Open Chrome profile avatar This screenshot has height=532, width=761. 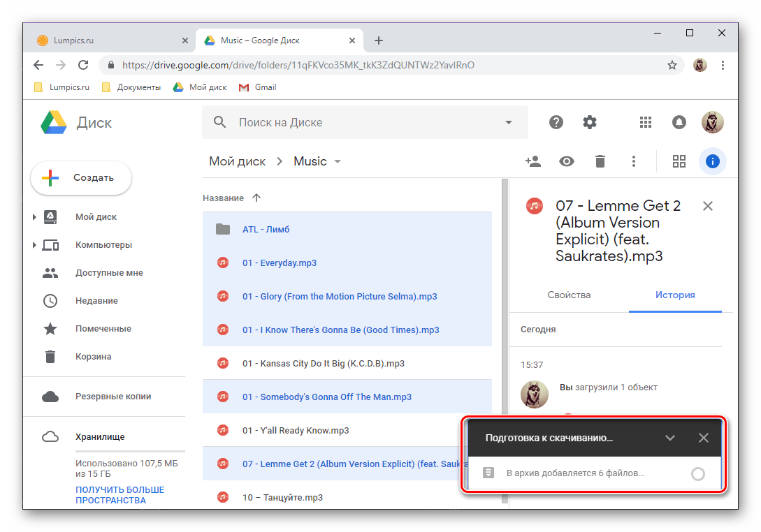tap(700, 65)
